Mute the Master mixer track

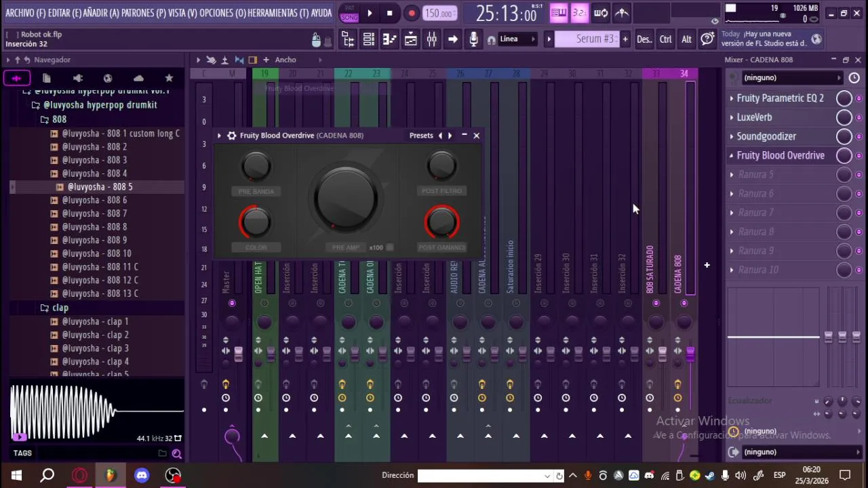pos(232,303)
